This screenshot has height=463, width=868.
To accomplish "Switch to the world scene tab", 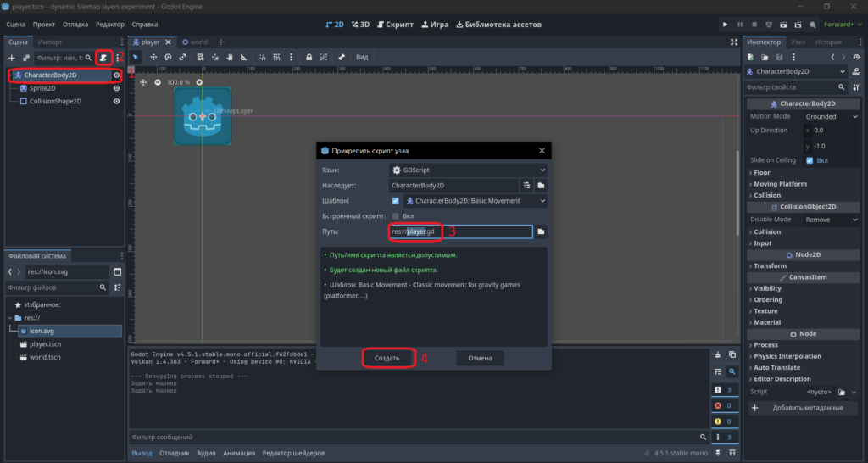I will (x=195, y=42).
